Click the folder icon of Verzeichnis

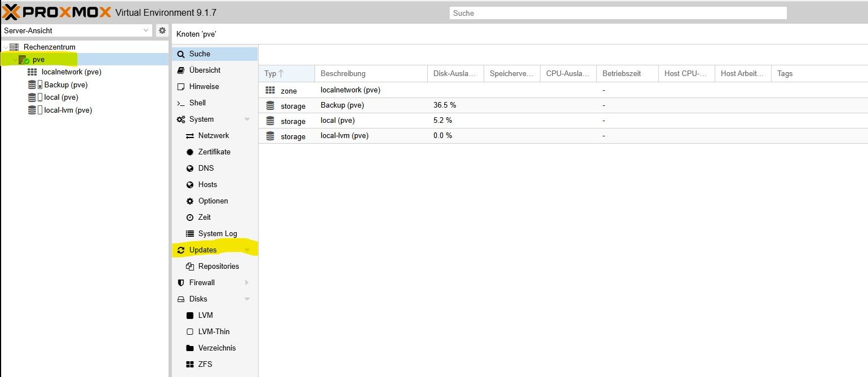190,348
